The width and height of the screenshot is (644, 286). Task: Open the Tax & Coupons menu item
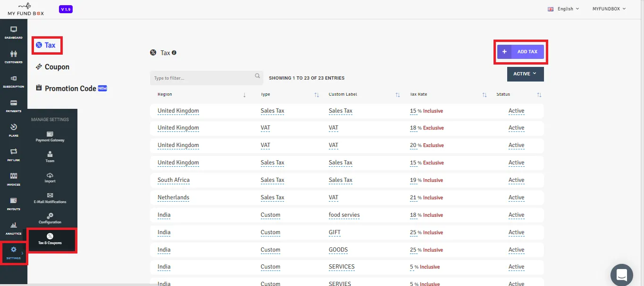(50, 239)
